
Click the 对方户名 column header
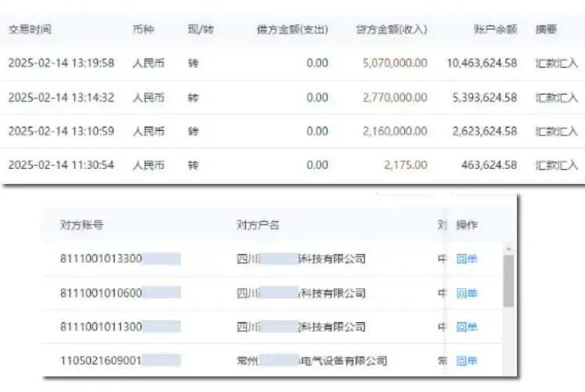(x=258, y=225)
